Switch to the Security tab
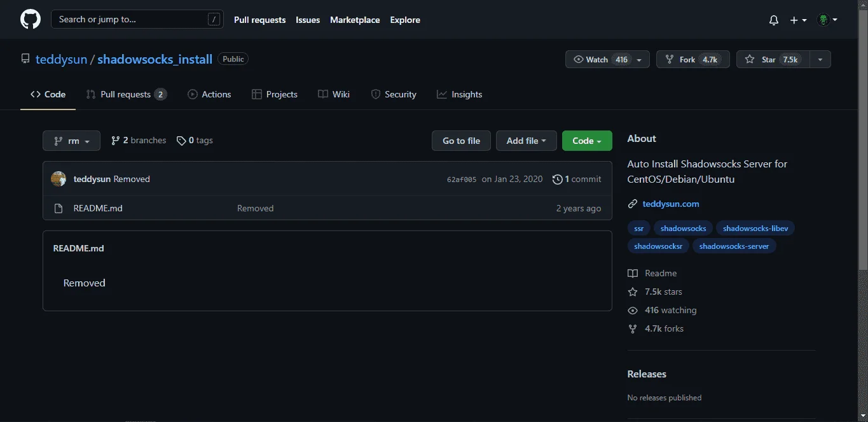 394,94
